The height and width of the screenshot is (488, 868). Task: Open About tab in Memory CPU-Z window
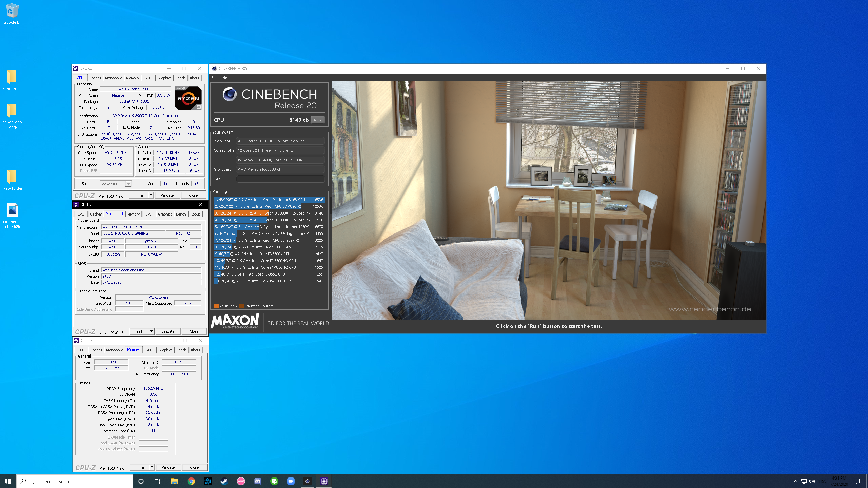pos(195,350)
